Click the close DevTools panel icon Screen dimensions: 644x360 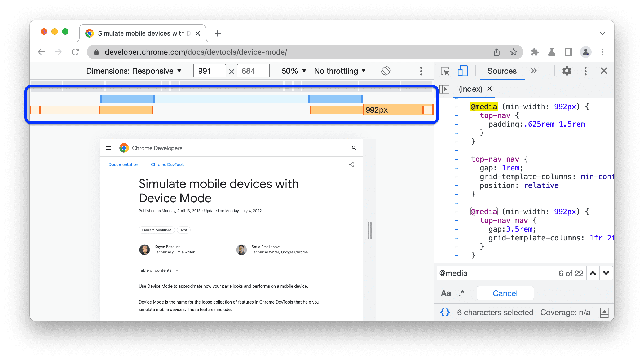click(x=602, y=71)
